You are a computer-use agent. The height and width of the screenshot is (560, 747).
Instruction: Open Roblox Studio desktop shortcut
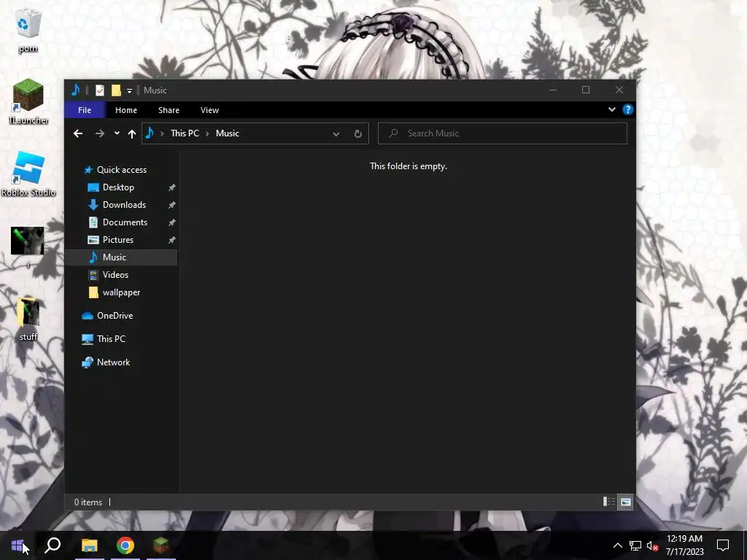coord(28,174)
